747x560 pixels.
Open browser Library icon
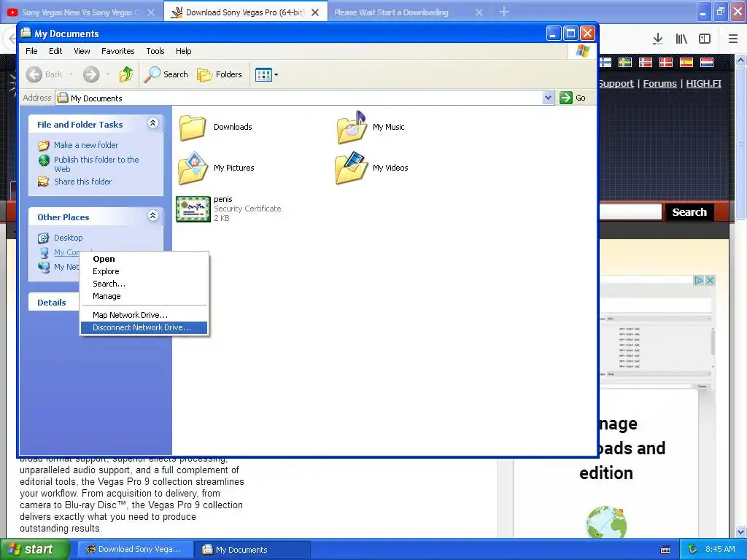[681, 39]
